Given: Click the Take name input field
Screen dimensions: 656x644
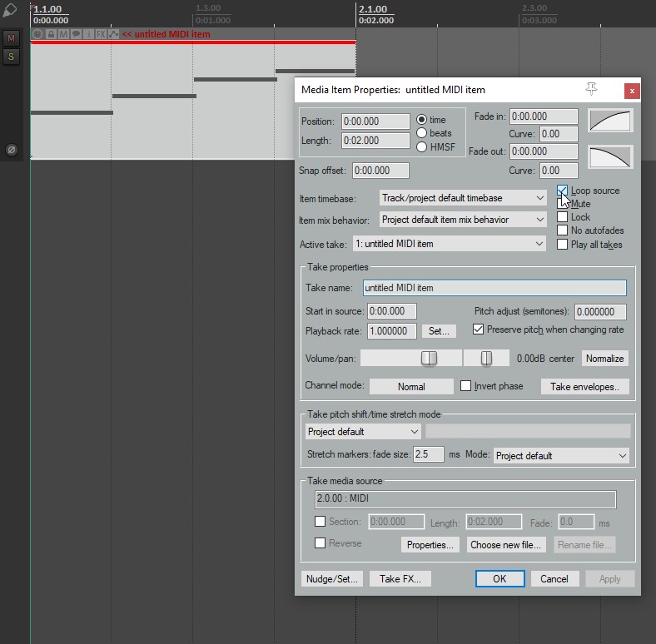Looking at the screenshot, I should 494,288.
